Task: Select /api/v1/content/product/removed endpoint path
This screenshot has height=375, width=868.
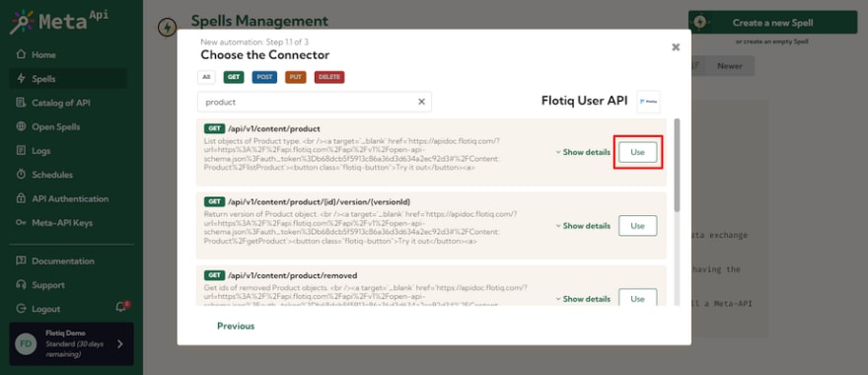Action: [292, 275]
